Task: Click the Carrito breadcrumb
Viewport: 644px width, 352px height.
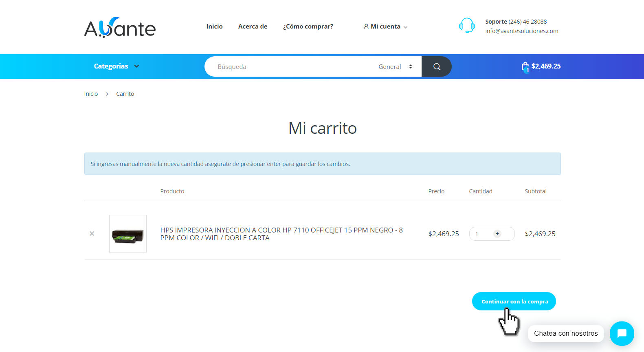Action: (125, 94)
